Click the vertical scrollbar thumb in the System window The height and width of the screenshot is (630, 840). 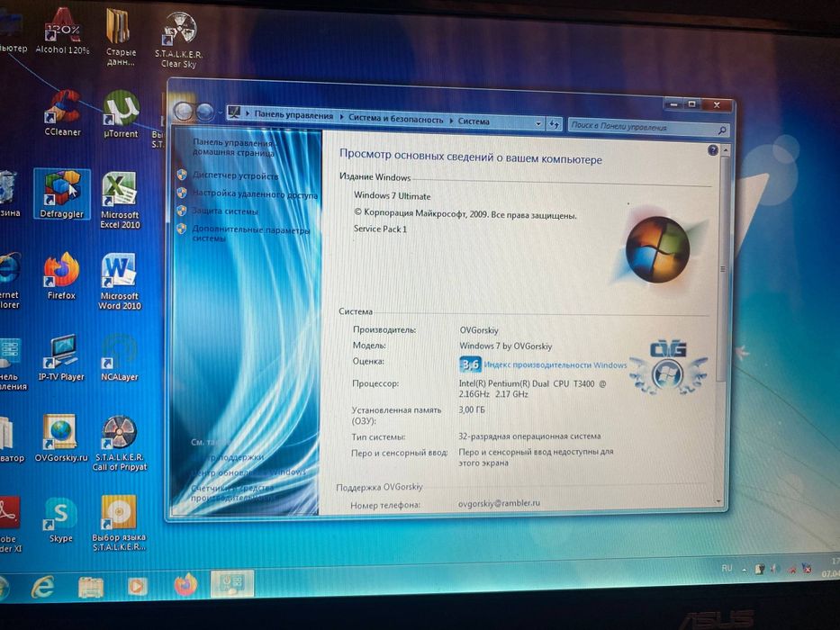pos(723,269)
